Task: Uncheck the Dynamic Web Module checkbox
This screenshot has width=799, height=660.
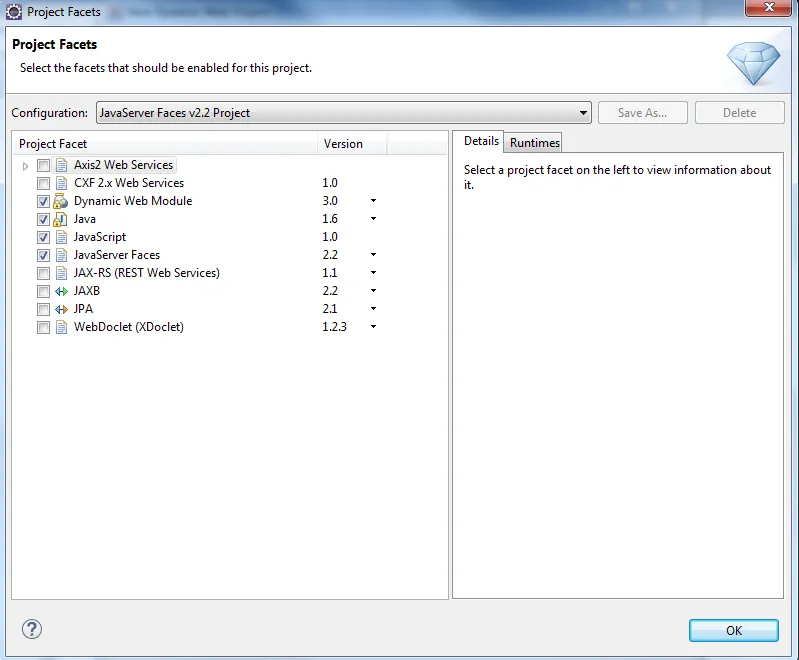Action: coord(43,201)
